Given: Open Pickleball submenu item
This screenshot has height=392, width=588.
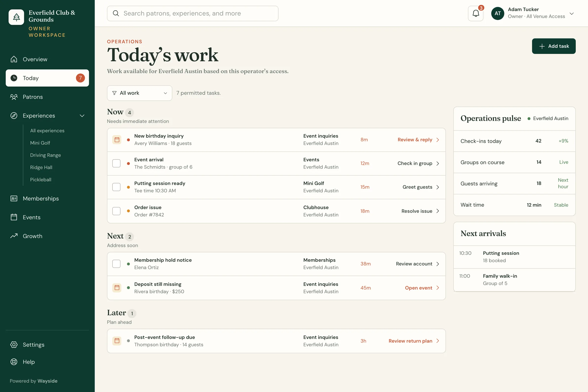Looking at the screenshot, I should pyautogui.click(x=40, y=180).
